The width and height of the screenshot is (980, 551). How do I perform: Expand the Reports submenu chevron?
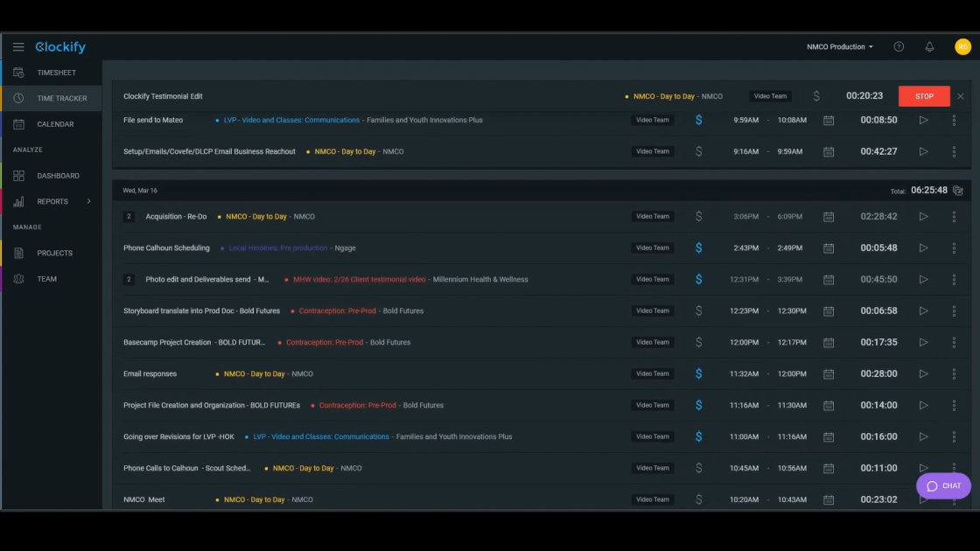[88, 201]
